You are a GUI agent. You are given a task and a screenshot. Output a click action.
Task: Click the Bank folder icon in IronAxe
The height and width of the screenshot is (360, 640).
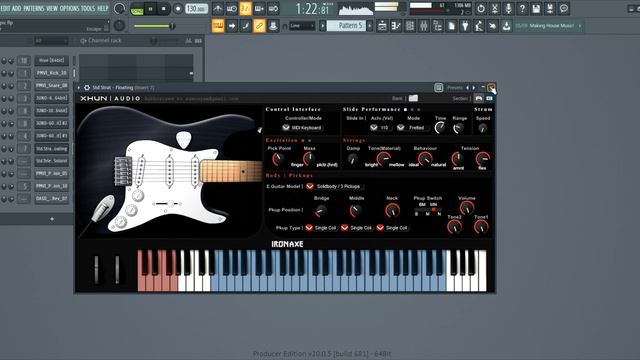413,98
